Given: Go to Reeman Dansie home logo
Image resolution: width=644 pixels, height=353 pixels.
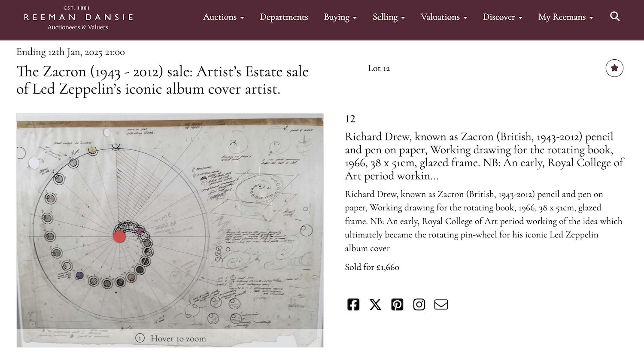Looking at the screenshot, I should point(78,18).
